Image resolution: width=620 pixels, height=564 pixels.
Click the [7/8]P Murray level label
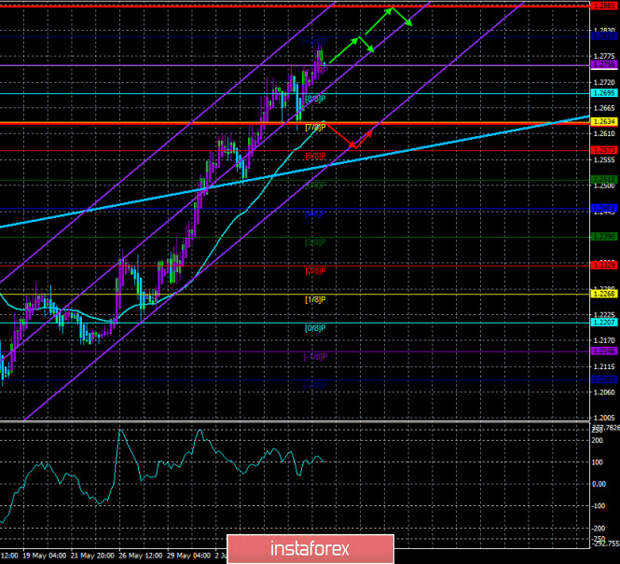[314, 128]
